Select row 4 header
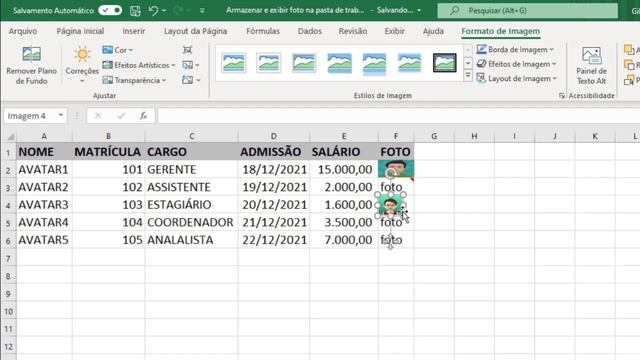 tap(8, 204)
